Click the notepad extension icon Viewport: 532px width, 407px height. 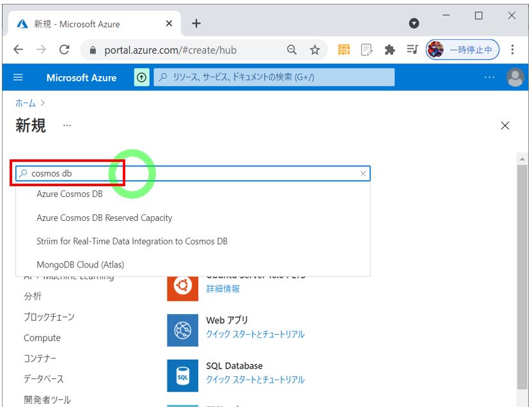tap(366, 50)
